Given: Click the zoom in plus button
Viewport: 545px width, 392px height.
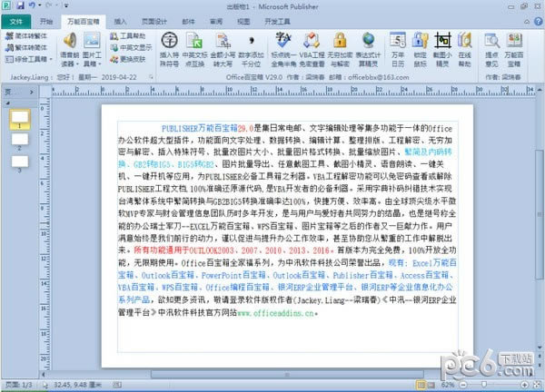Looking at the screenshot, I should [524, 385].
